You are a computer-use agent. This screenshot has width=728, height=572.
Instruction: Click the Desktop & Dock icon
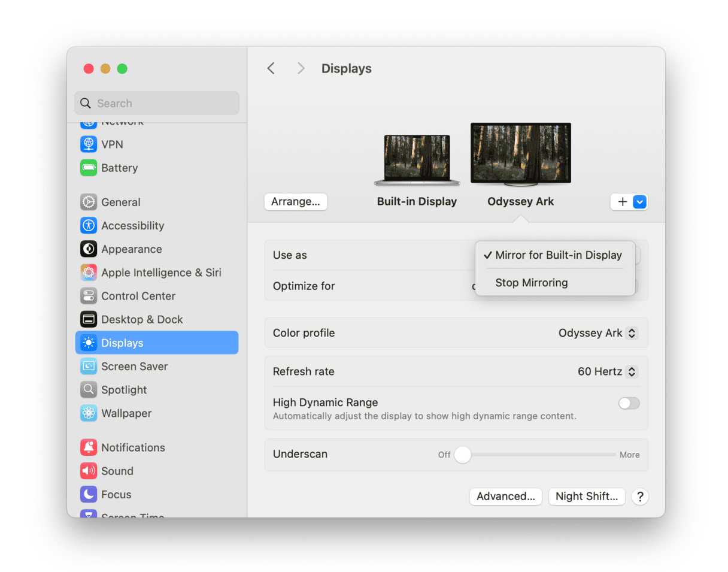pos(89,319)
